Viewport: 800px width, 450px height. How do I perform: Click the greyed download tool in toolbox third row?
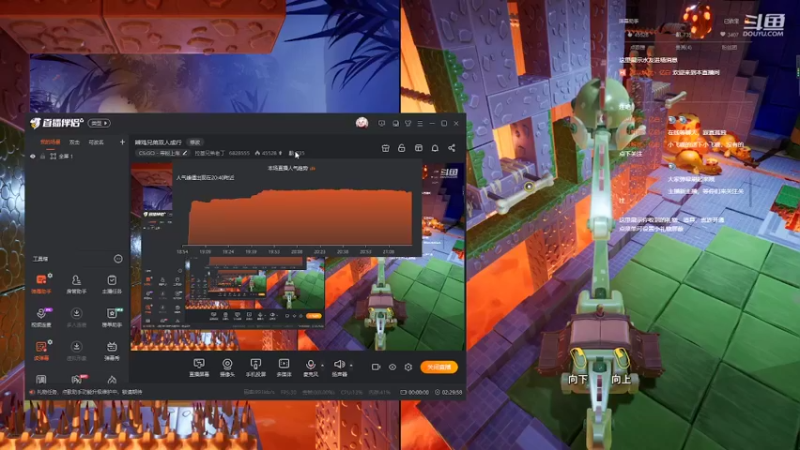pos(76,351)
